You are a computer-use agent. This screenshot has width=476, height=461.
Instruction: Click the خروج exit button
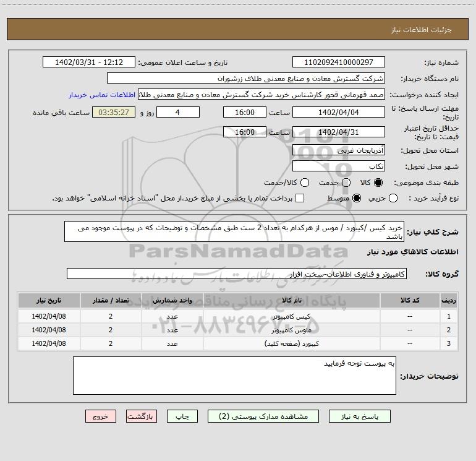tap(101, 416)
